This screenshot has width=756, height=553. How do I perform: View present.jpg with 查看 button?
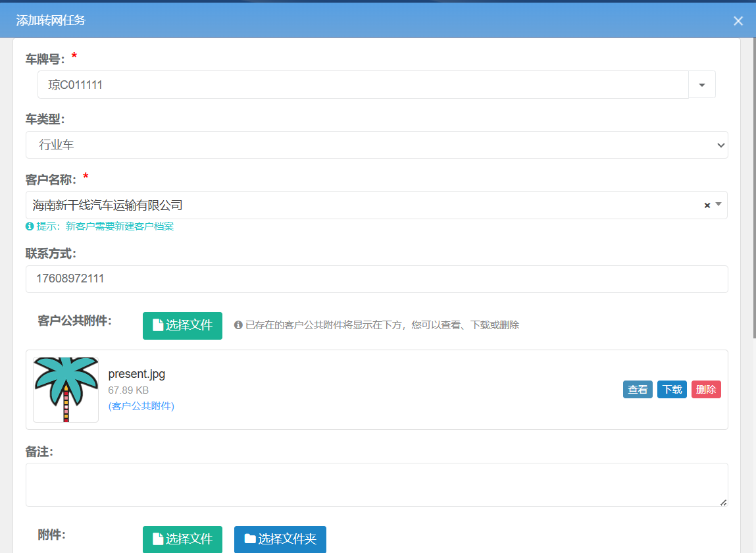pyautogui.click(x=637, y=389)
